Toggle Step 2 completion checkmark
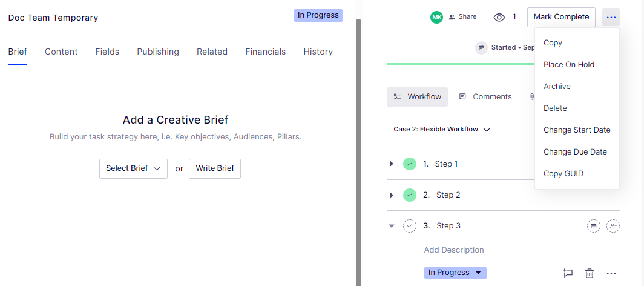The width and height of the screenshot is (644, 286). (410, 195)
